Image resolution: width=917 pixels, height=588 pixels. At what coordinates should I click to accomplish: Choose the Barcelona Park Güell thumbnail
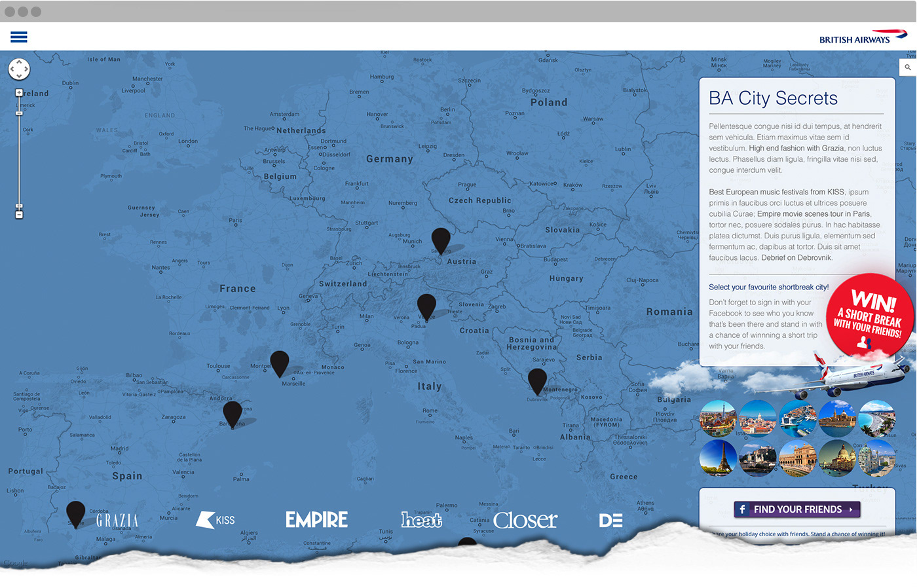pyautogui.click(x=719, y=419)
